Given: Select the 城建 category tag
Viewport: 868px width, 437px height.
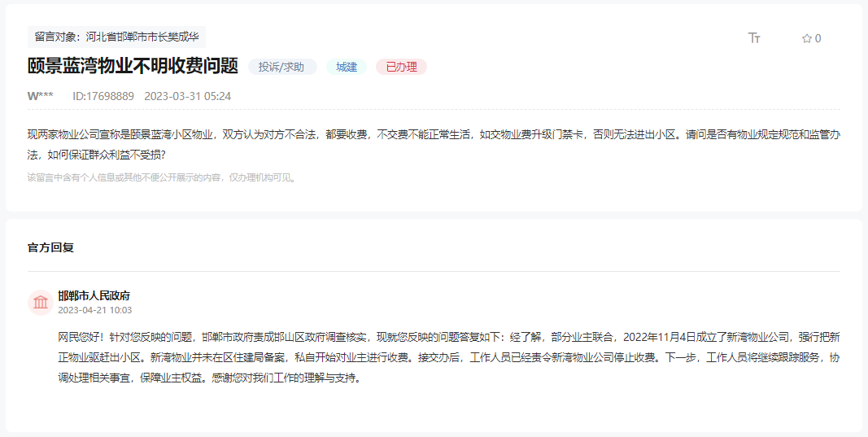Looking at the screenshot, I should [x=347, y=67].
